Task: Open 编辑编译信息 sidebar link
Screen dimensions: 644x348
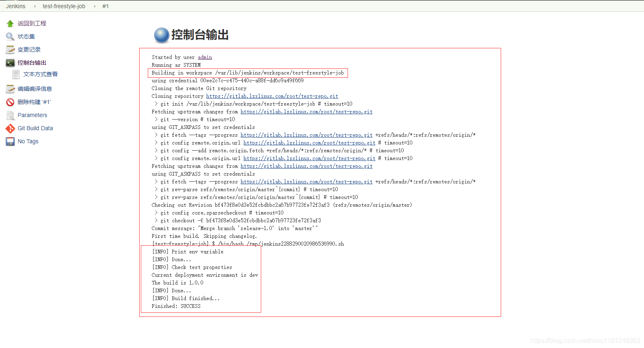Action: point(35,89)
